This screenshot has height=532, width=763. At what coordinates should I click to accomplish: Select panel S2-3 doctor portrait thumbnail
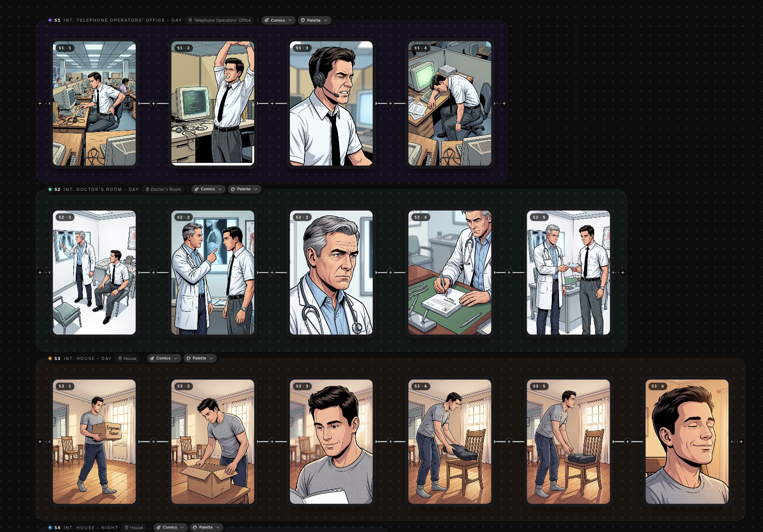[331, 273]
